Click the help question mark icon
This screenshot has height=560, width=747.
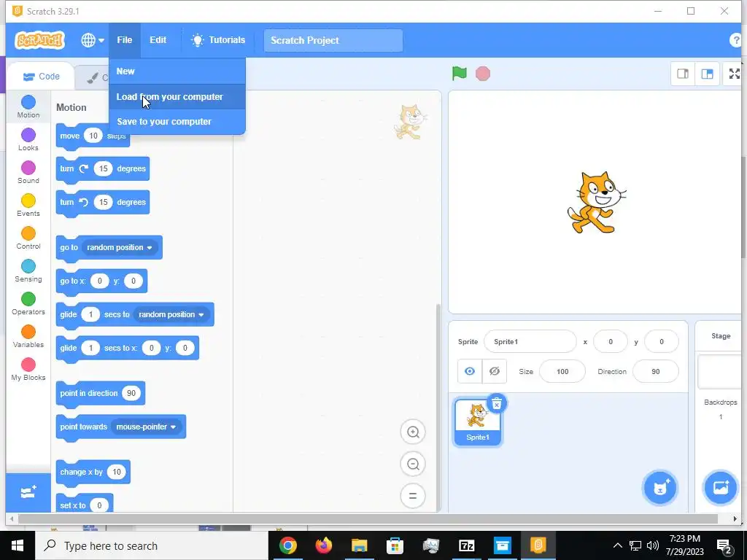[736, 41]
